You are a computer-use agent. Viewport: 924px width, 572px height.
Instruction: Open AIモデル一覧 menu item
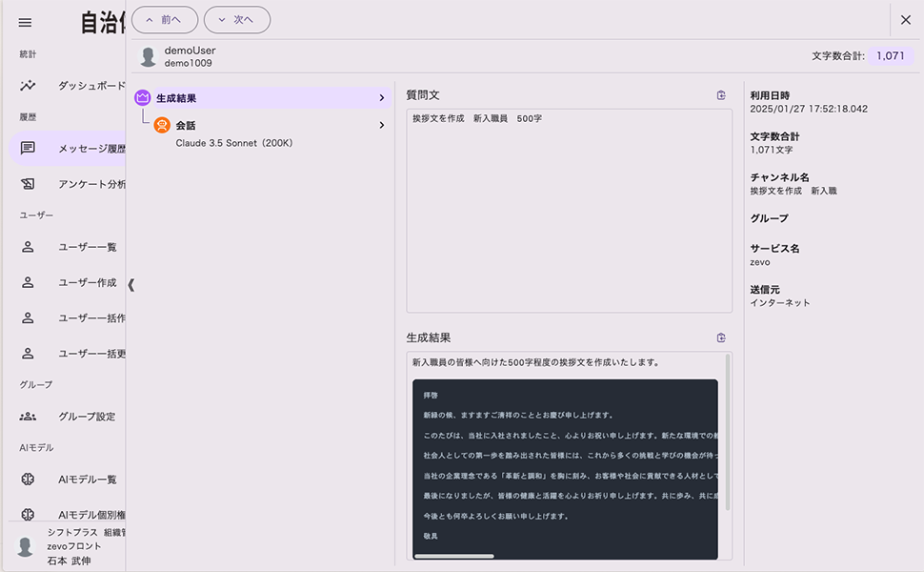[68, 480]
